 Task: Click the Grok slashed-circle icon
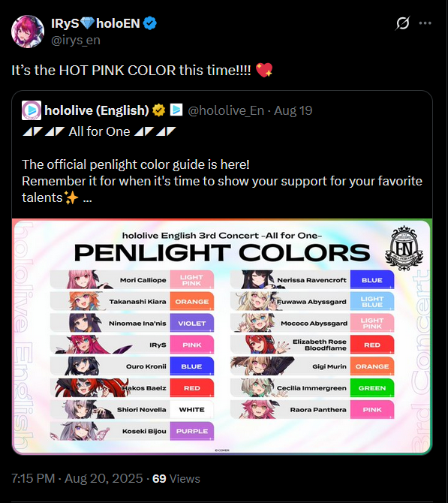point(402,23)
